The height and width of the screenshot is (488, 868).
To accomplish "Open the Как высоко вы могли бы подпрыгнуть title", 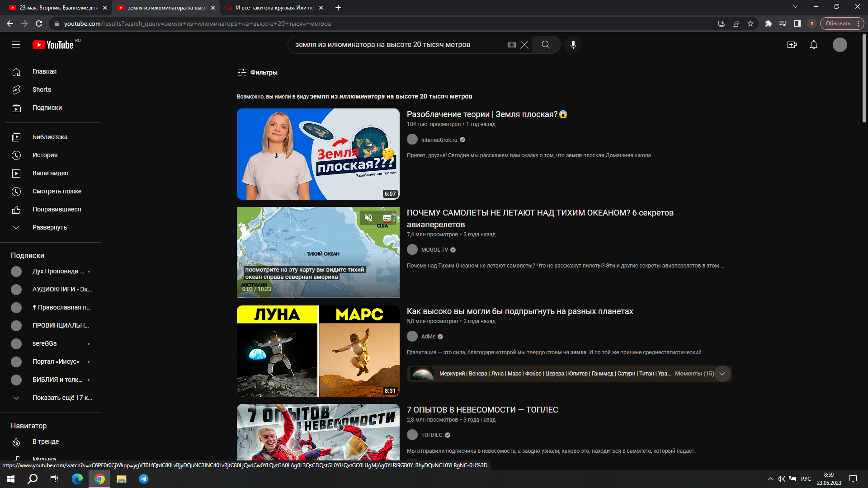I will (x=520, y=311).
